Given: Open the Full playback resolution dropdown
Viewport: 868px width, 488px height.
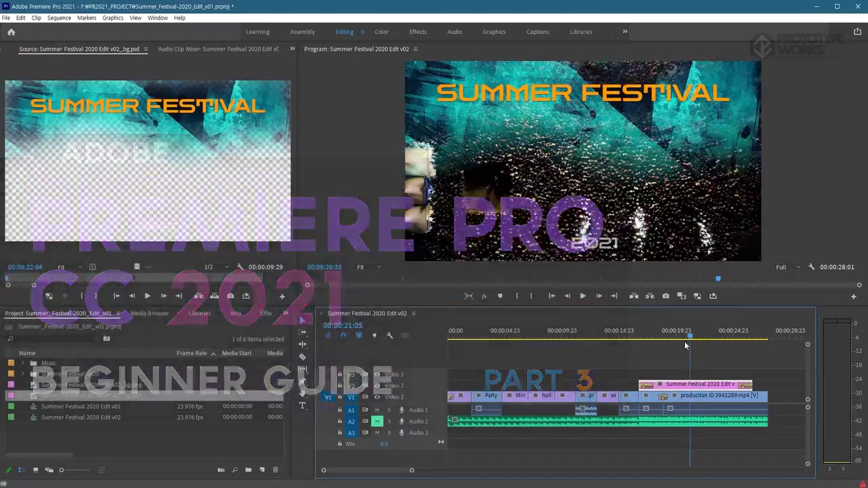Looking at the screenshot, I should (788, 267).
